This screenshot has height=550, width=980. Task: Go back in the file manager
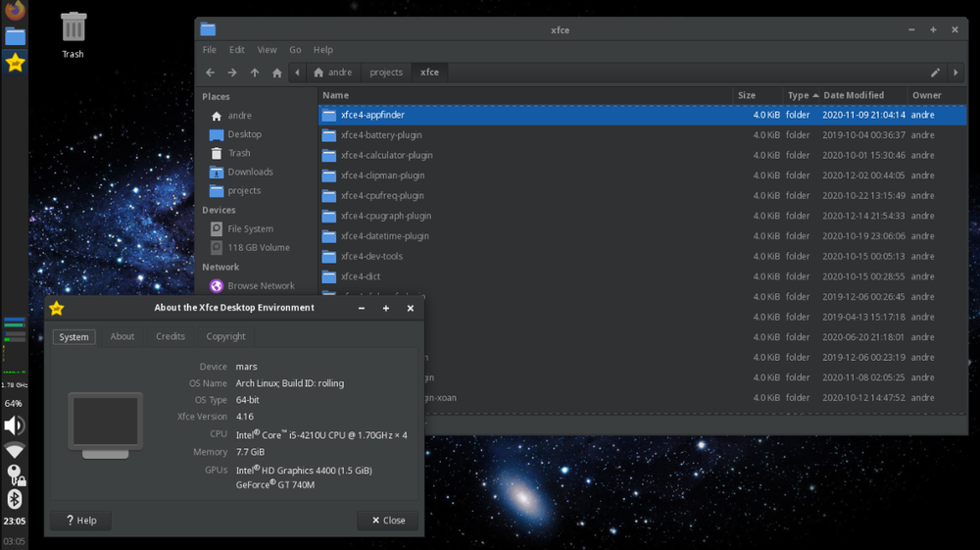pos(210,73)
